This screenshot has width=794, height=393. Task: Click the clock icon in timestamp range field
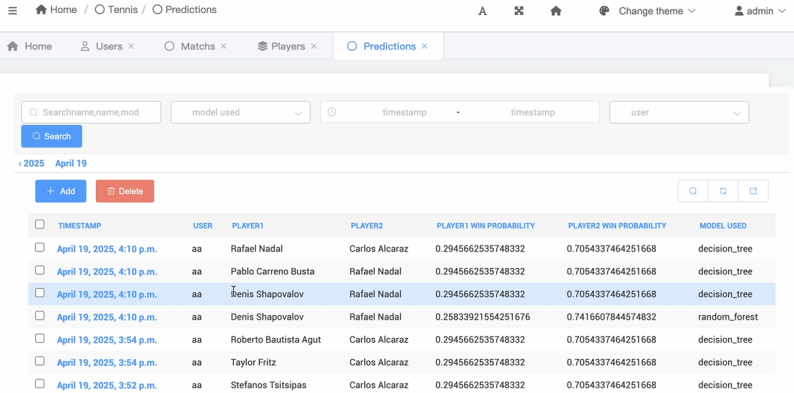pos(332,112)
